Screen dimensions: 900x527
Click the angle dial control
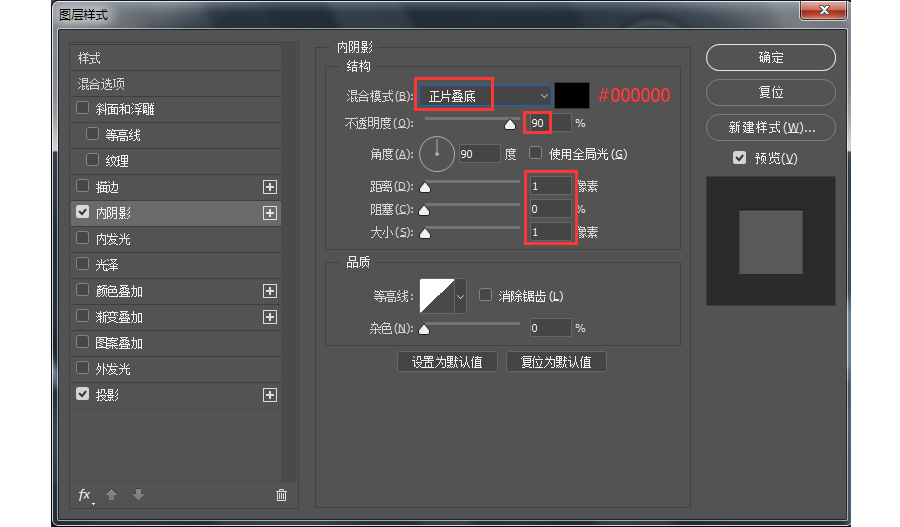[437, 154]
